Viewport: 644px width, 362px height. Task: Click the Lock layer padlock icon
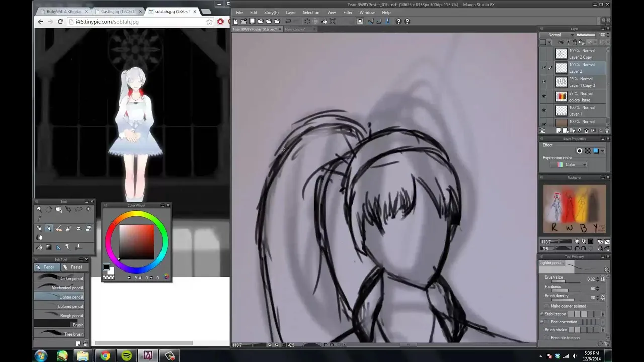[575, 42]
